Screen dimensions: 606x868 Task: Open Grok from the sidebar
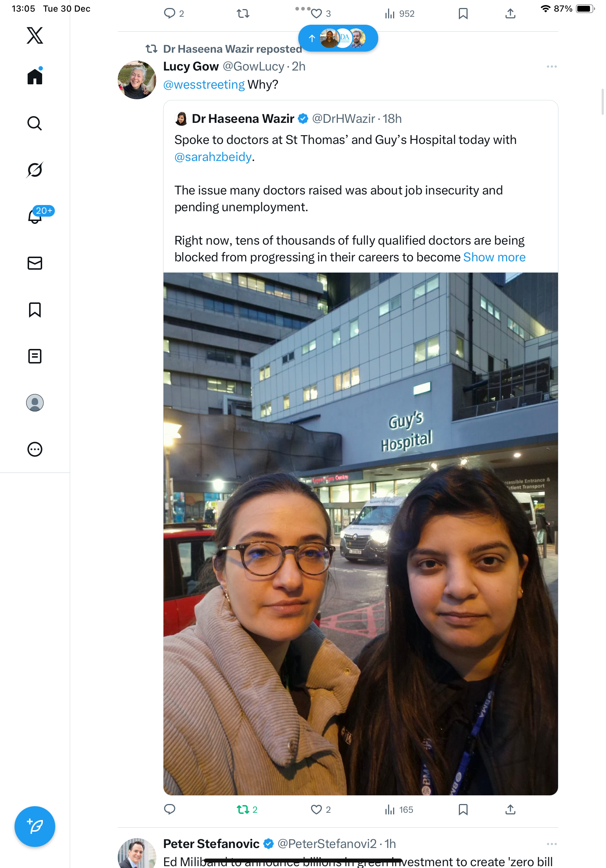point(35,170)
